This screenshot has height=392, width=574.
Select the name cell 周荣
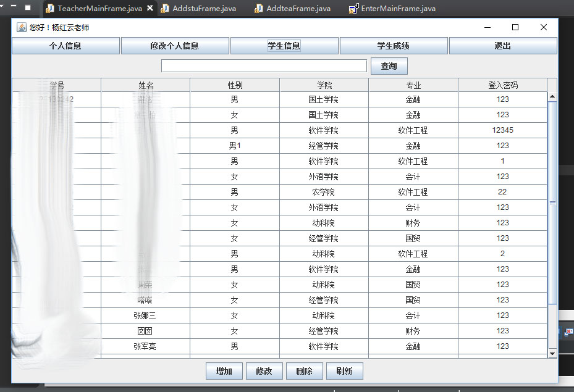pyautogui.click(x=145, y=285)
